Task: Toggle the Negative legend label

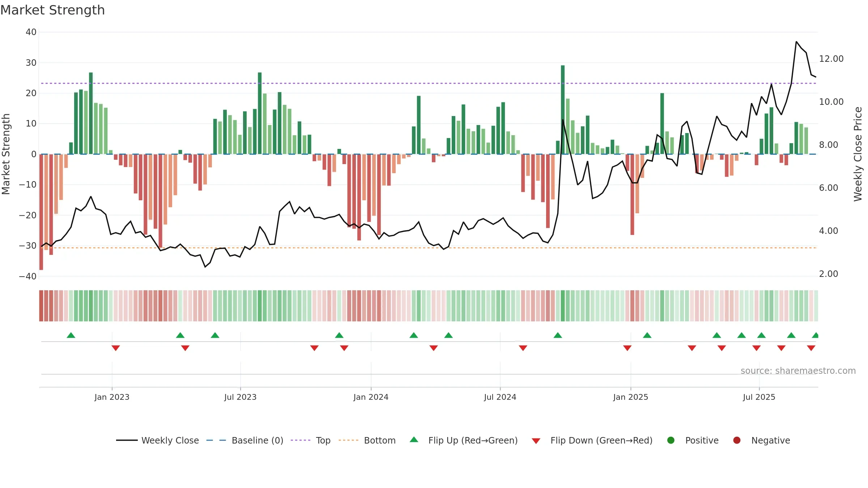Action: tap(771, 440)
